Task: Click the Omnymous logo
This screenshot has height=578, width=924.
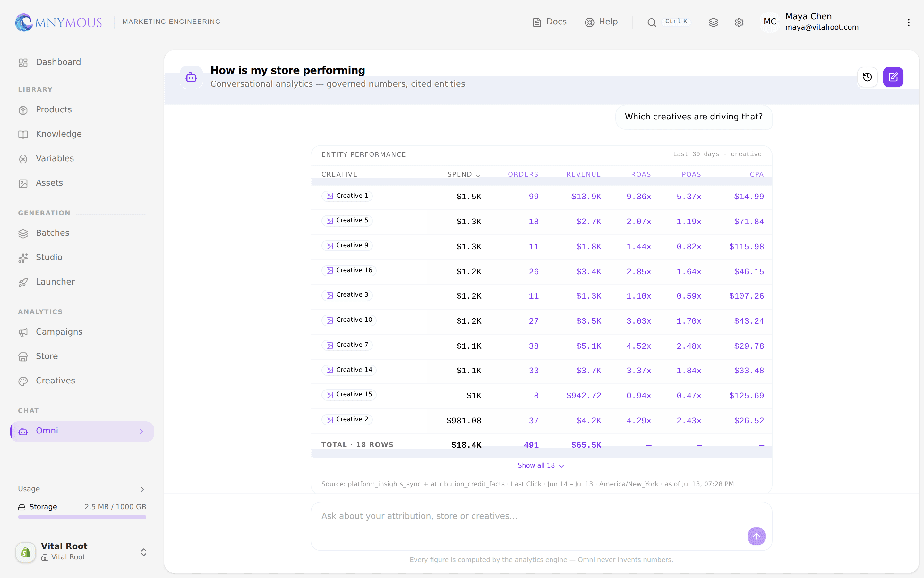Action: (58, 22)
